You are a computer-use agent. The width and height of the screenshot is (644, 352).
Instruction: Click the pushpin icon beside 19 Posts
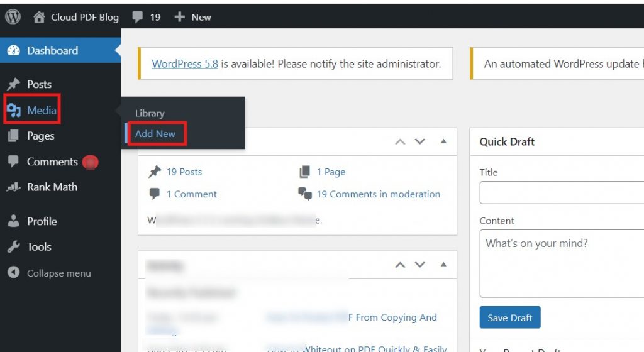(x=155, y=172)
